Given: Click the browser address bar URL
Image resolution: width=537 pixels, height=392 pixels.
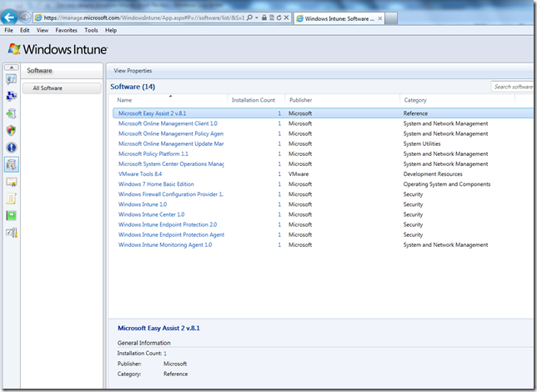Looking at the screenshot, I should [143, 18].
